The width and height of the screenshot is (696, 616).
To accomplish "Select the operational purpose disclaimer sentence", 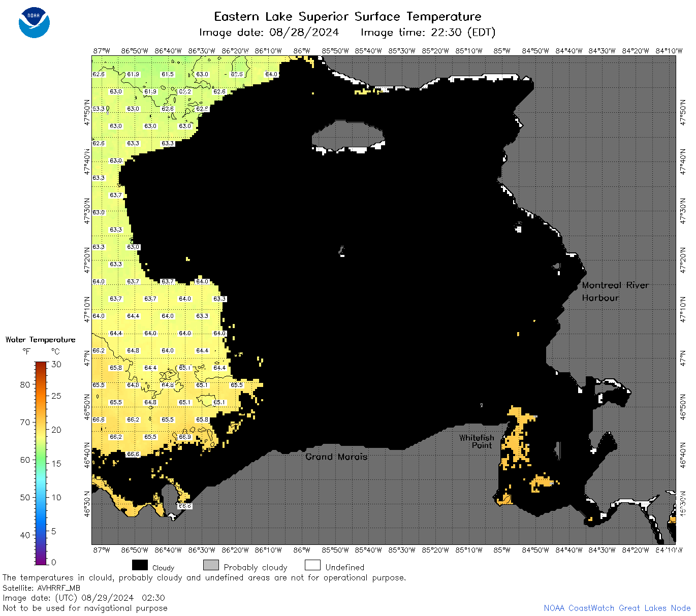I will [204, 577].
